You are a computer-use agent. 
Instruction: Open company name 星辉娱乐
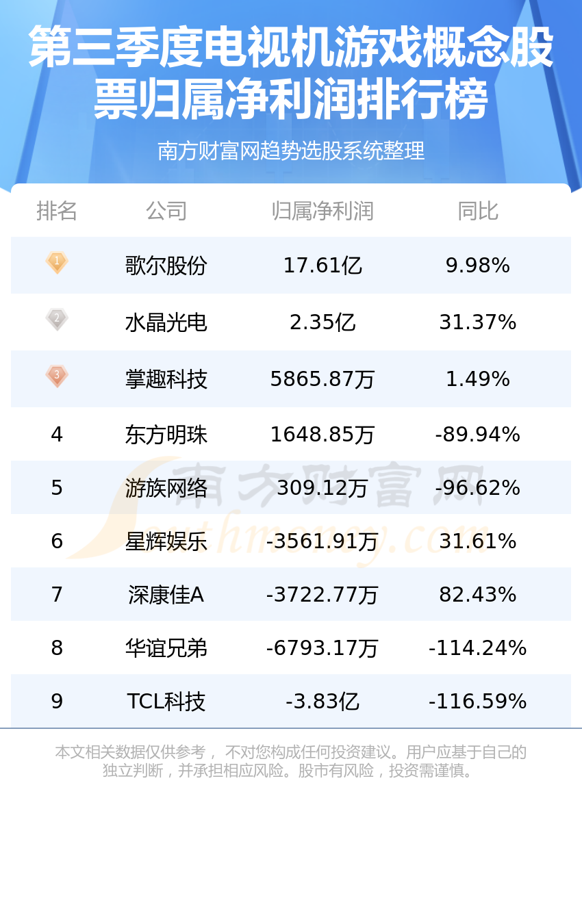(x=166, y=541)
